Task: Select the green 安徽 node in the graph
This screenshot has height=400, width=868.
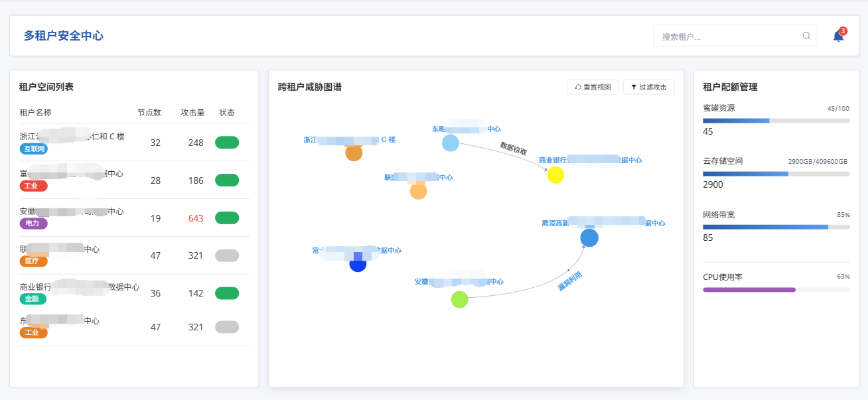Action: coord(459,300)
